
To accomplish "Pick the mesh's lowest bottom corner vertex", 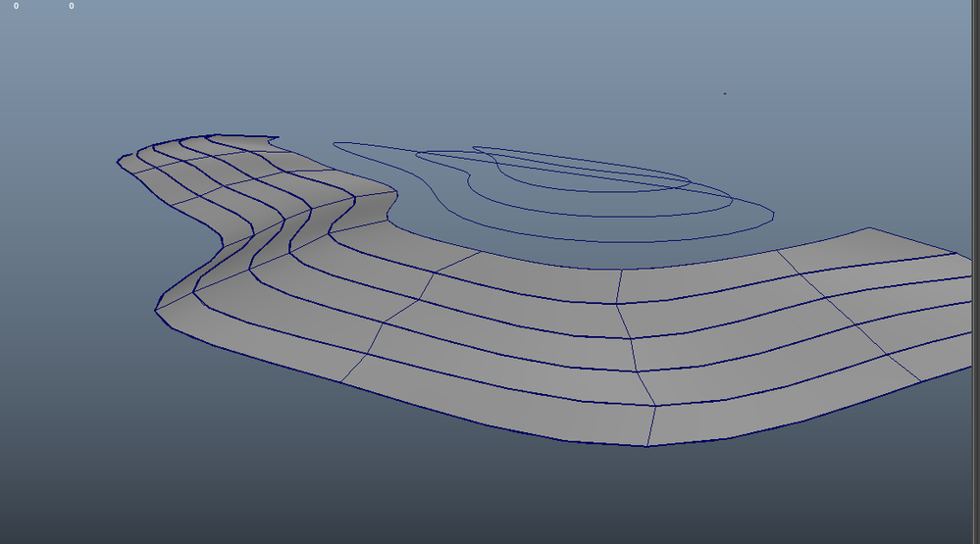I will 646,446.
